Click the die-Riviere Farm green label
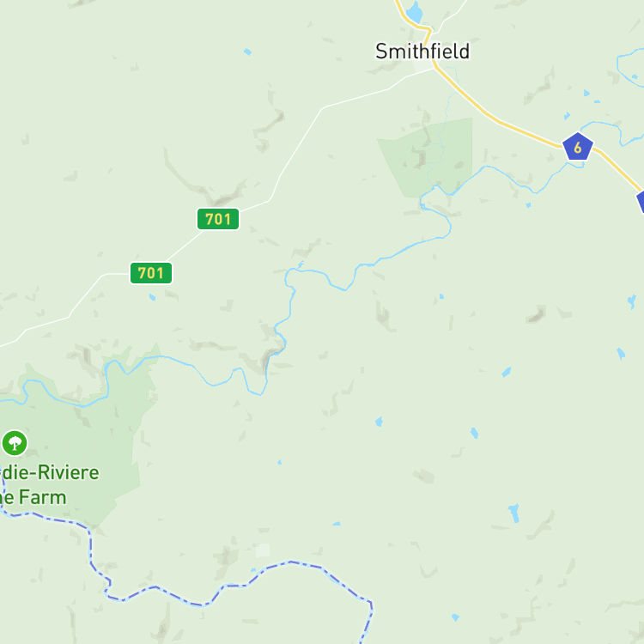The width and height of the screenshot is (644, 644). pos(49,485)
